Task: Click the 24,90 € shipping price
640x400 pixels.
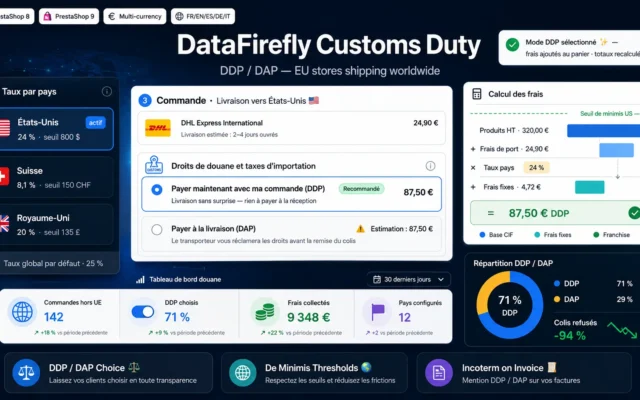Action: [426, 123]
